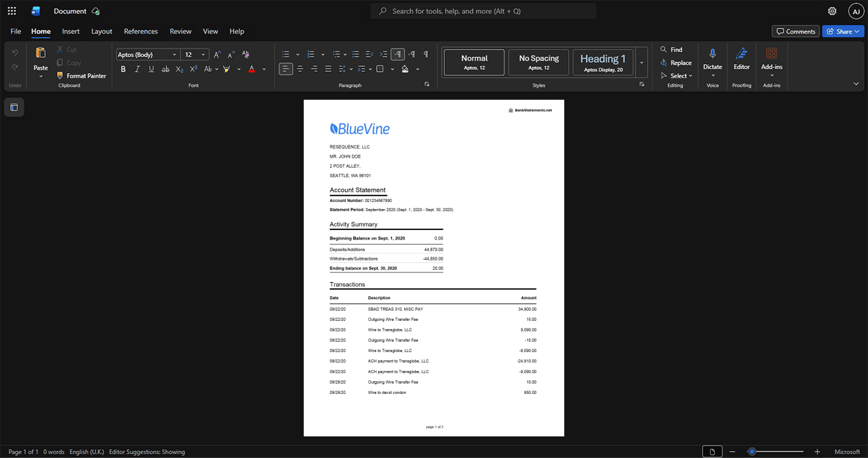Toggle strikethrough formatting

click(x=165, y=69)
